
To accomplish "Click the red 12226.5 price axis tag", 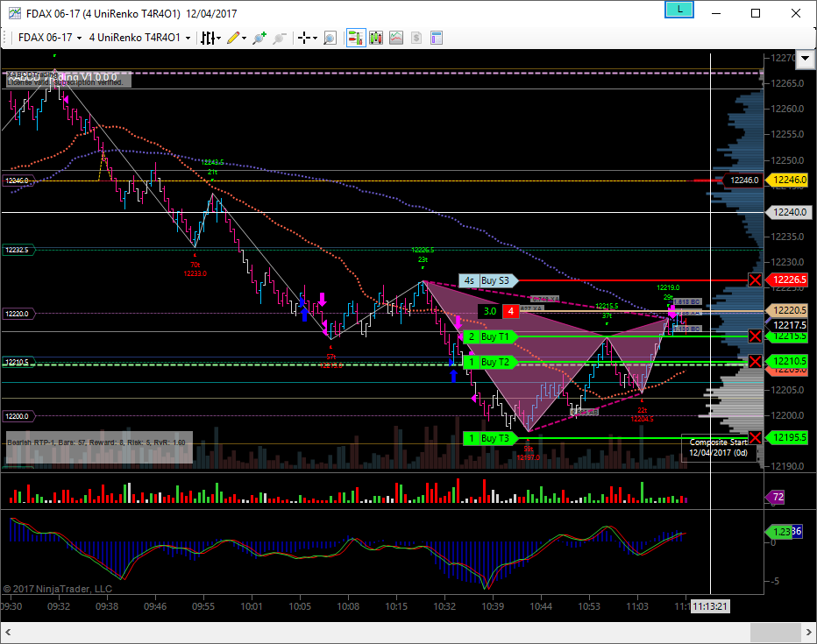I will pos(789,280).
